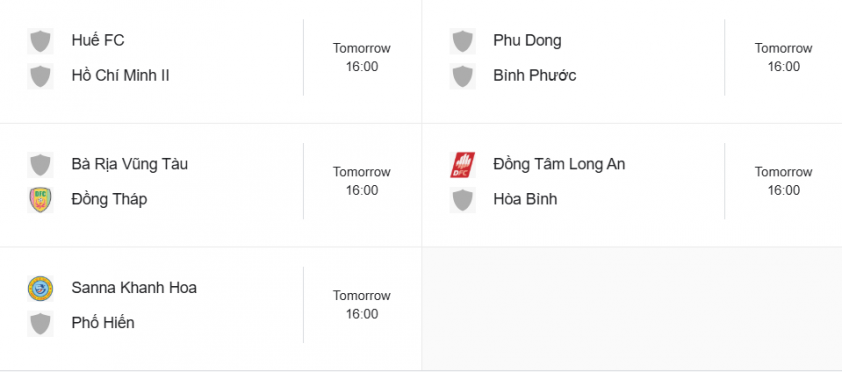Click the Sanna Khanh Hoa club badge
This screenshot has height=372, width=842.
(40, 288)
